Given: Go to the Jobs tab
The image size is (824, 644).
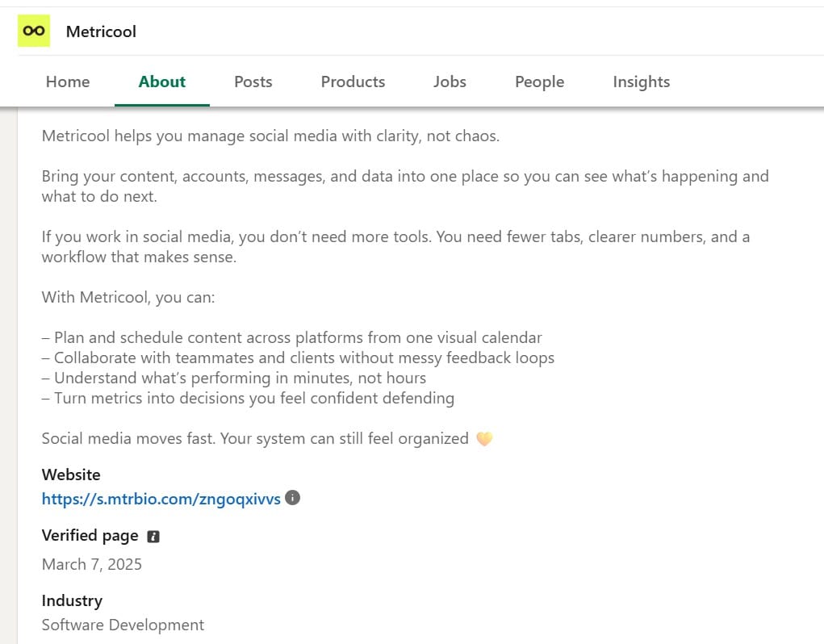Looking at the screenshot, I should click(450, 82).
